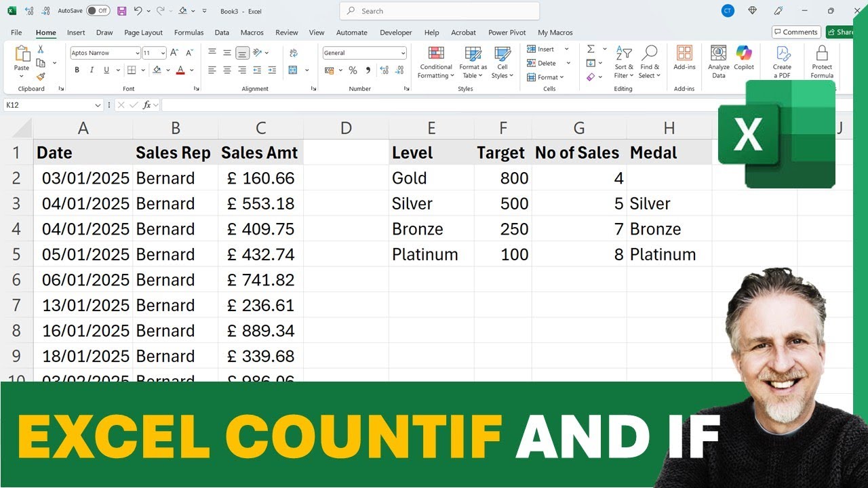This screenshot has width=868, height=488.
Task: Toggle Middle Align in Alignment group
Action: tap(227, 53)
